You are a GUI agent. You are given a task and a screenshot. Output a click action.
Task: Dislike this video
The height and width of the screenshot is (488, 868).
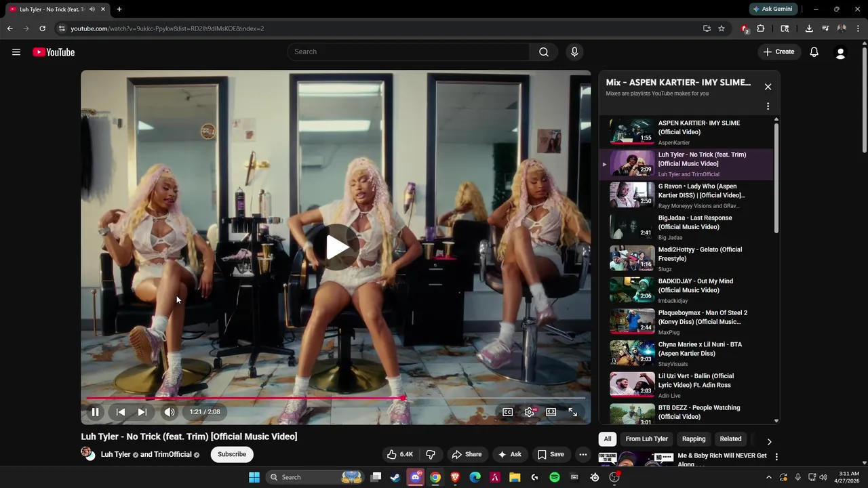click(430, 454)
